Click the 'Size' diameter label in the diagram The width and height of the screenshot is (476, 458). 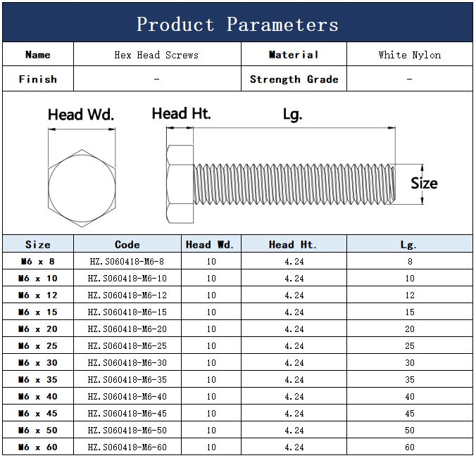(x=424, y=184)
